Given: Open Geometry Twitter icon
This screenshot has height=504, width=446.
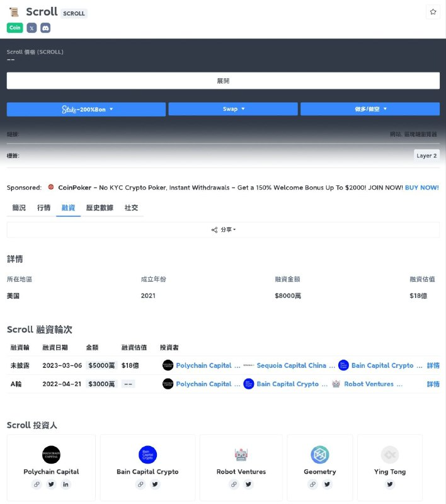Looking at the screenshot, I should tap(327, 484).
